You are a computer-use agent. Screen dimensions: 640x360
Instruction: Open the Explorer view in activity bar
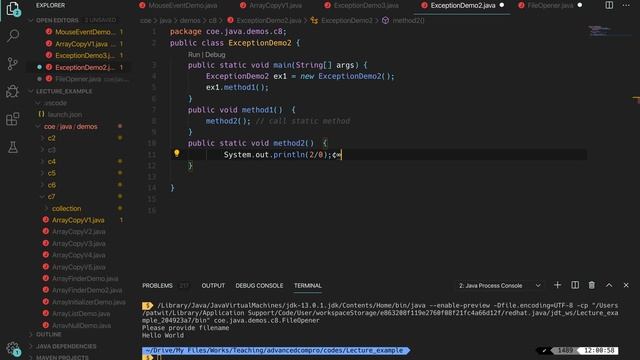click(x=13, y=9)
